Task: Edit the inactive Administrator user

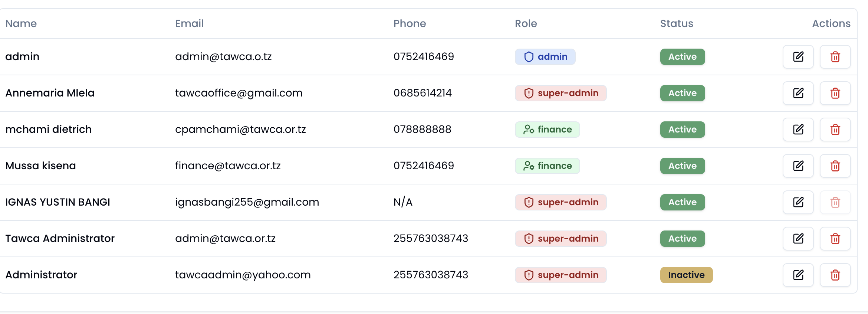Action: 798,275
